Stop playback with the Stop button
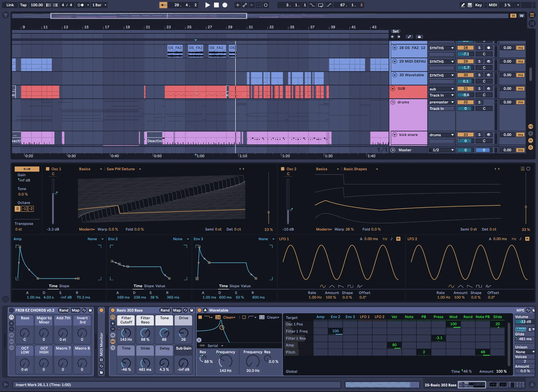The width and height of the screenshot is (538, 392). click(216, 5)
